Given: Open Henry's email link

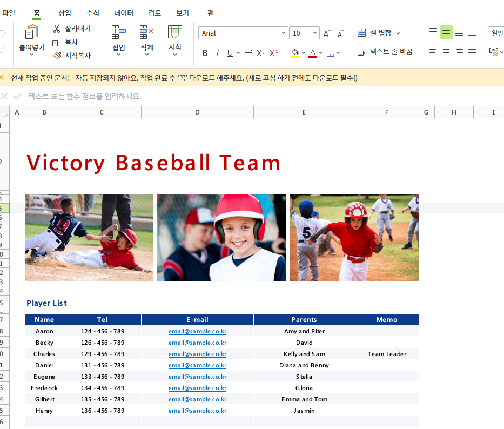Looking at the screenshot, I should click(x=197, y=411).
